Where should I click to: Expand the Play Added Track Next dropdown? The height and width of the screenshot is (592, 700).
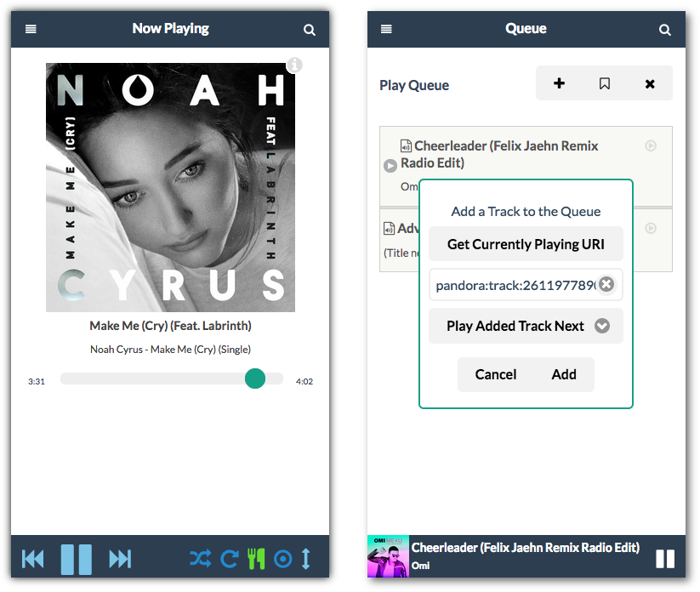coord(602,326)
